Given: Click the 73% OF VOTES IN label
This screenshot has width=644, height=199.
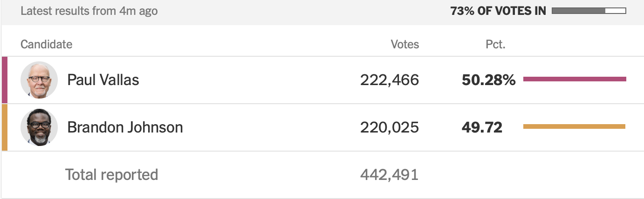Looking at the screenshot, I should 498,11.
